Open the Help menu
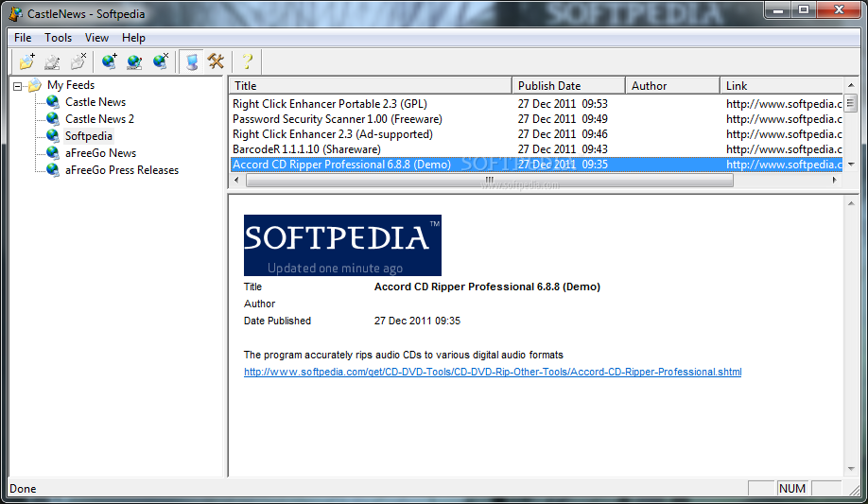This screenshot has height=504, width=868. pos(133,38)
